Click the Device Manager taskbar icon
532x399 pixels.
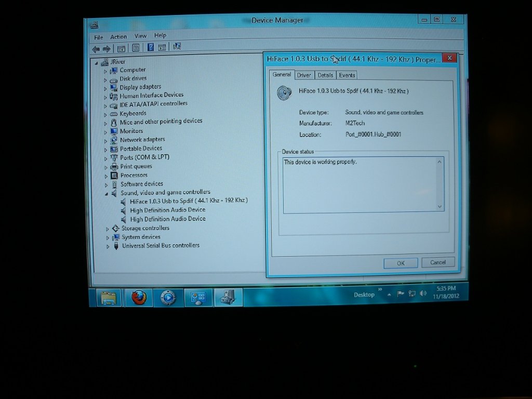(x=228, y=297)
